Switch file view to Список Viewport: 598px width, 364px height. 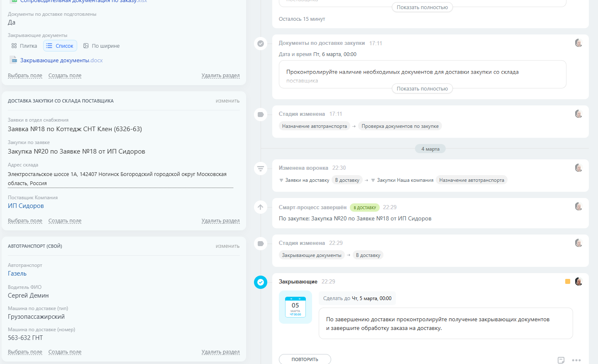60,46
